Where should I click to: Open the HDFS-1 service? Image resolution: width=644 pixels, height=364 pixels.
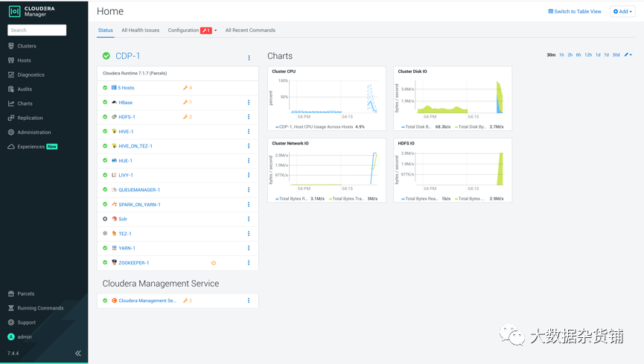[x=127, y=117]
